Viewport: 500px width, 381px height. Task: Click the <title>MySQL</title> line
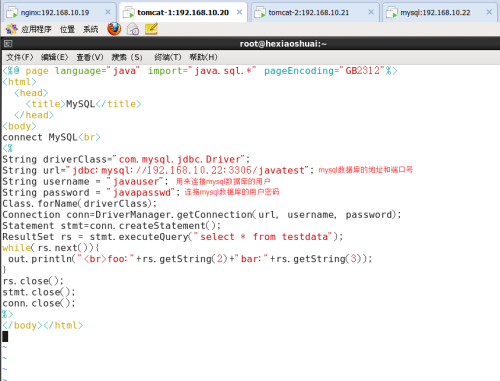(83, 104)
